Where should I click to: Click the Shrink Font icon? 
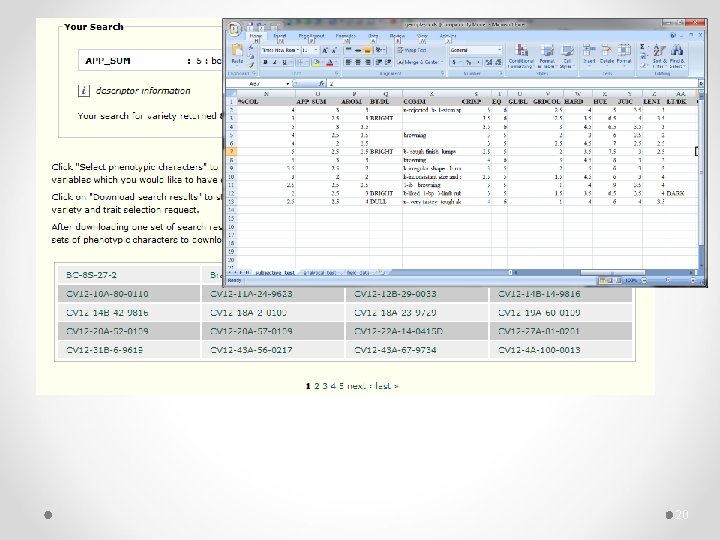click(x=334, y=50)
